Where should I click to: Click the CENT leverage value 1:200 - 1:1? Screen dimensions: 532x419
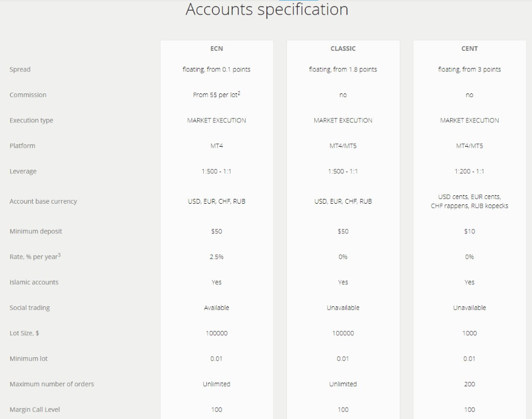coord(470,172)
